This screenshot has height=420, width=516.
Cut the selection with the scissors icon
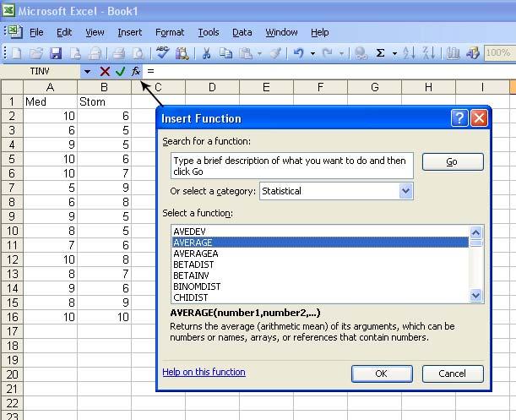coord(206,53)
